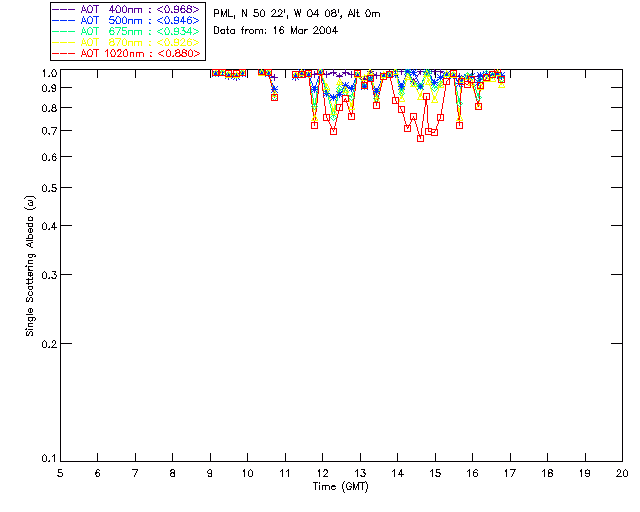Click the x-axis tick label 12
This screenshot has width=640, height=512.
322,474
